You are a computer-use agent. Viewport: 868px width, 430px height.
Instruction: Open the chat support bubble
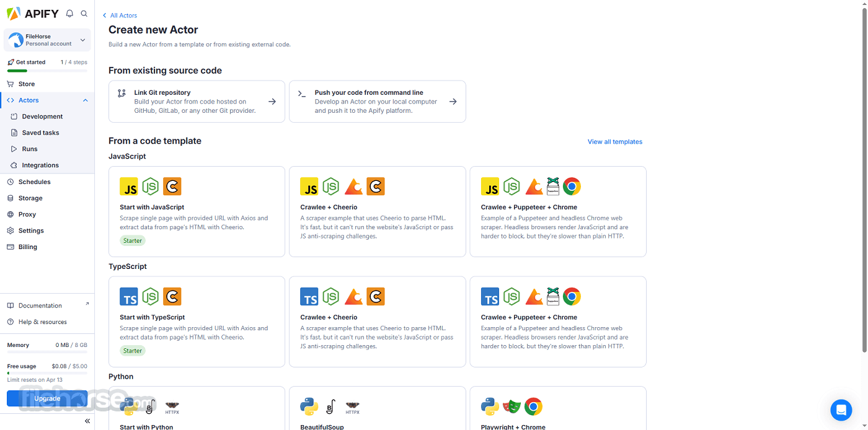(841, 410)
